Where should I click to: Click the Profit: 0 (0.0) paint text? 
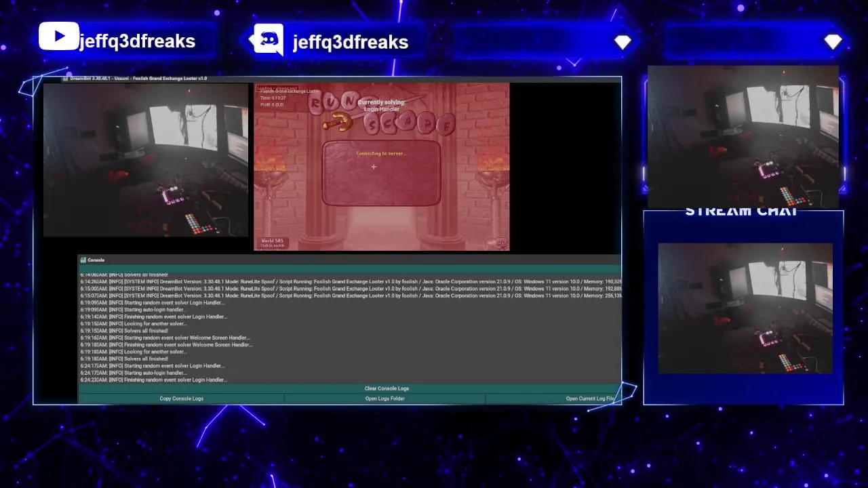(272, 105)
